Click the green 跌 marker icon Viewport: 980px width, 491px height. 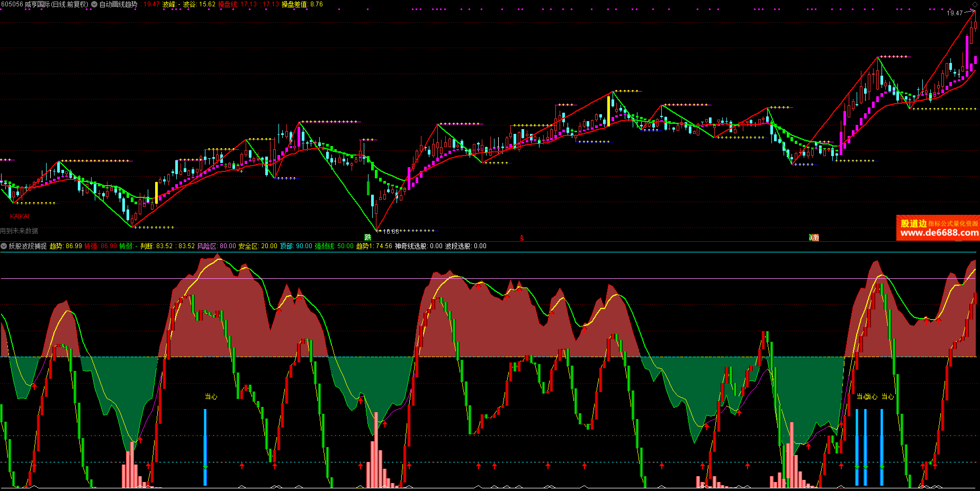367,237
